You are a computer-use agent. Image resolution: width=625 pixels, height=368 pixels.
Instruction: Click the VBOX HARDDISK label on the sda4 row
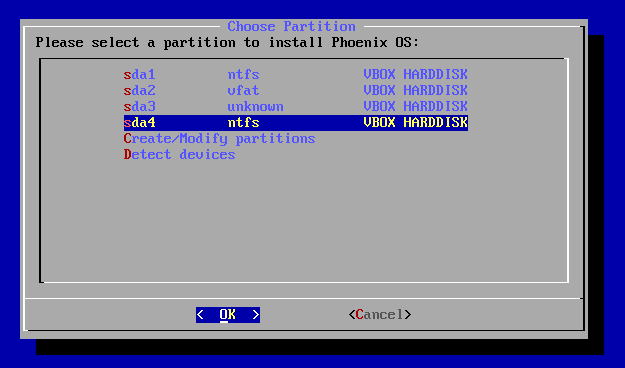415,122
